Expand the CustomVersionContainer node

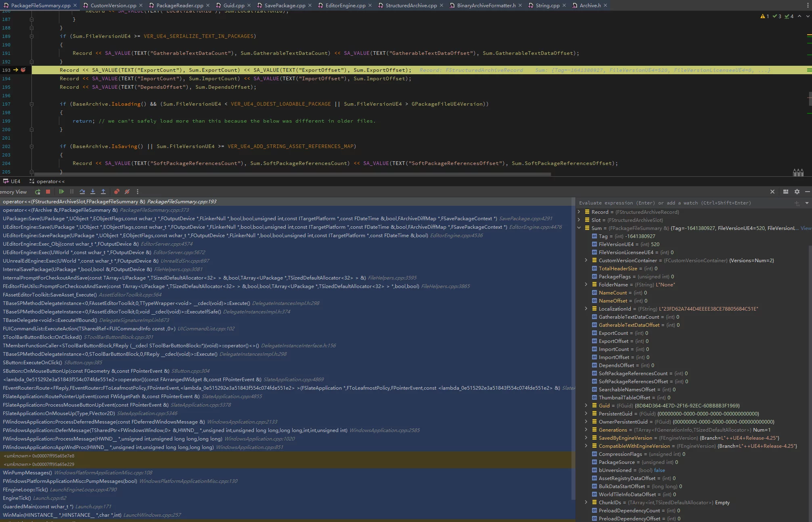click(586, 260)
